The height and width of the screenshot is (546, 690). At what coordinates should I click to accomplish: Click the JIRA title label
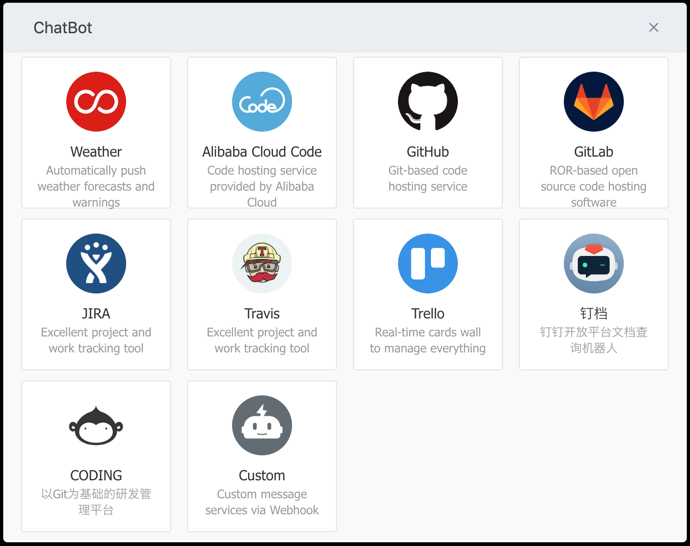pos(96,314)
